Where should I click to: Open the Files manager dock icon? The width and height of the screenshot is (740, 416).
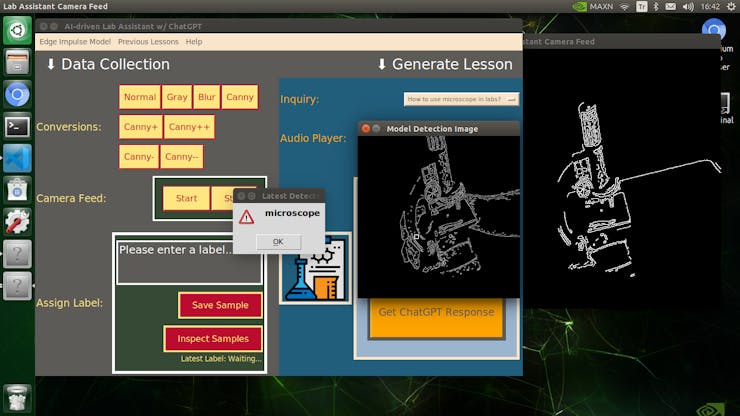pos(17,62)
